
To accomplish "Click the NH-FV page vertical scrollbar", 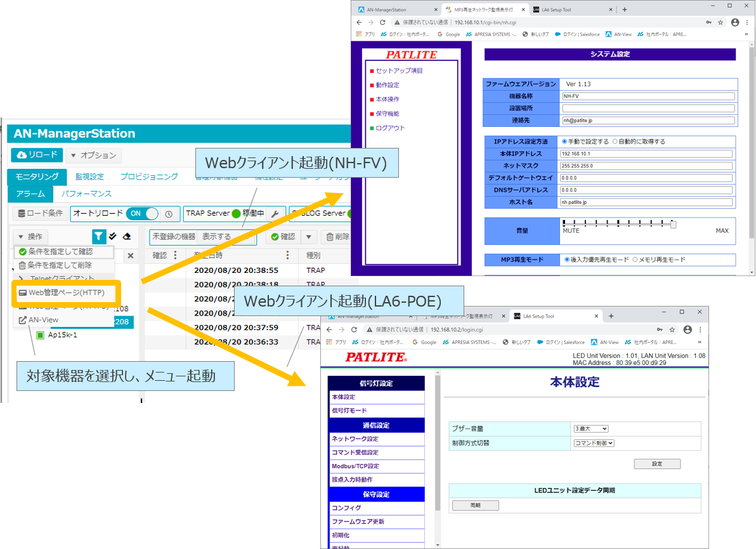I will coord(751,142).
